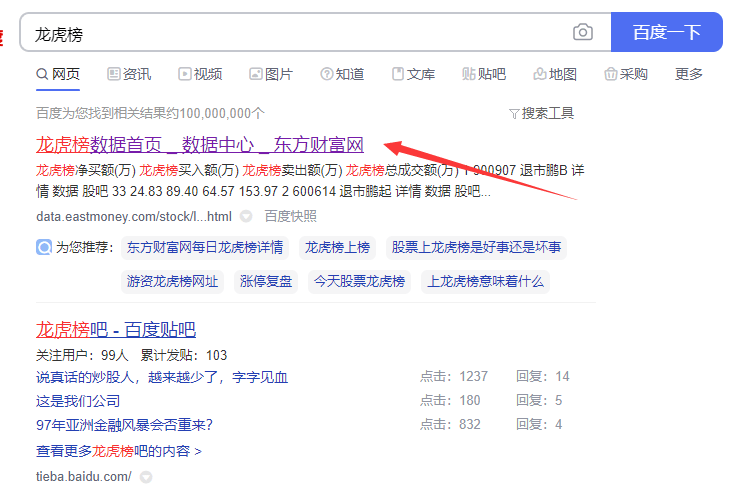737x493 pixels.
Task: Open post 97年亚洲金融风暴会否重来?
Action: [125, 425]
